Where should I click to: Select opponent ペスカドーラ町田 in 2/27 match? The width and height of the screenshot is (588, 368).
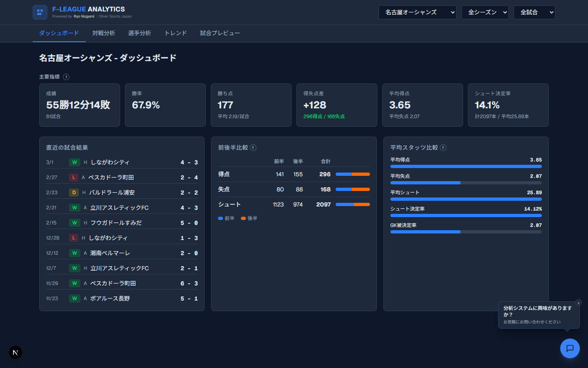(x=111, y=177)
